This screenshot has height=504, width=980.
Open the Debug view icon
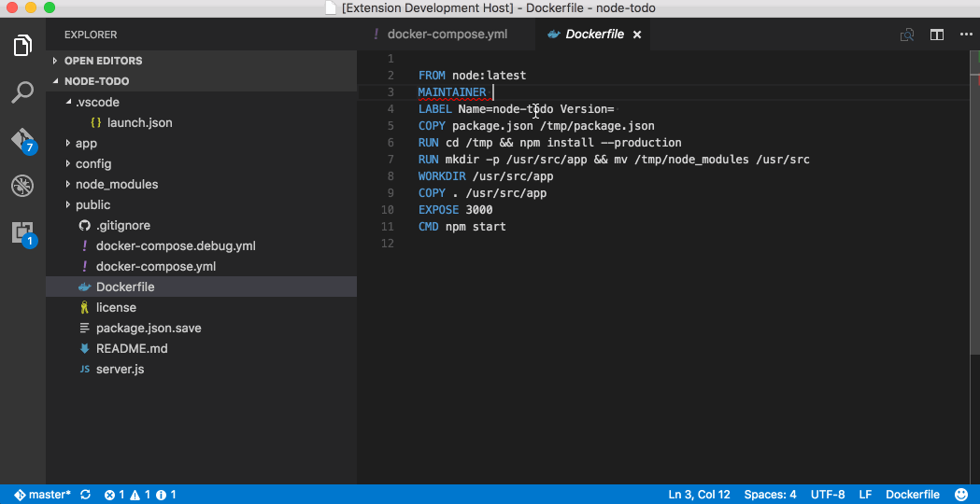point(22,186)
